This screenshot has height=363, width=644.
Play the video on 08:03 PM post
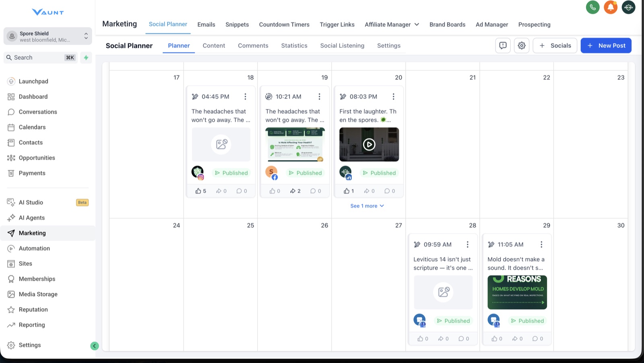369,144
